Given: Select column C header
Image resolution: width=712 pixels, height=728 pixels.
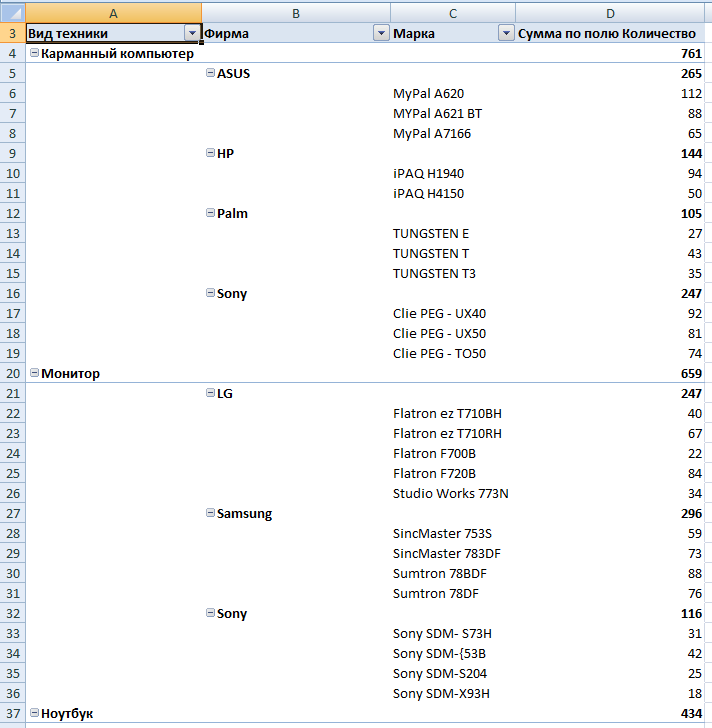Looking at the screenshot, I should 453,13.
